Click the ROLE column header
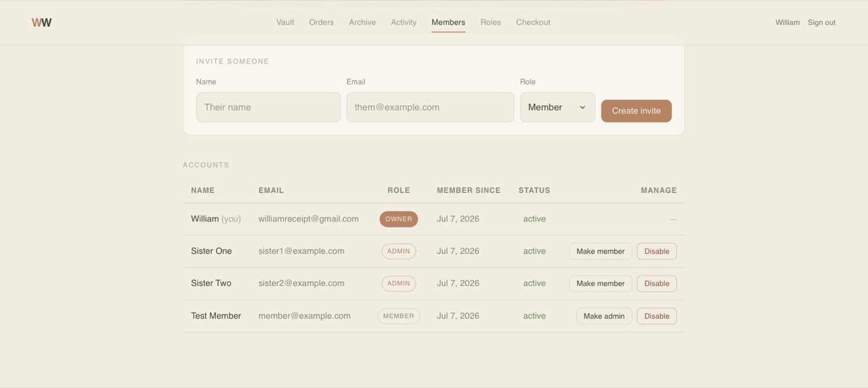Image resolution: width=868 pixels, height=388 pixels. (398, 190)
